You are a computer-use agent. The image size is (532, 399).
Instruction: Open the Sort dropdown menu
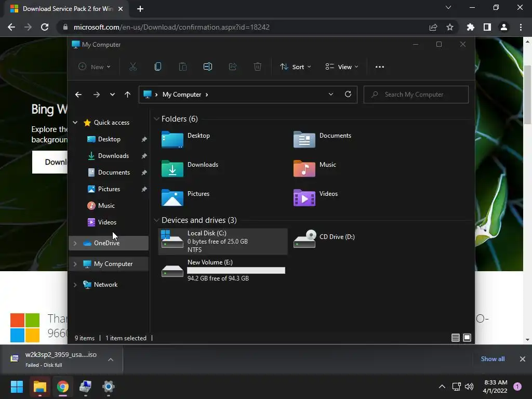295,67
